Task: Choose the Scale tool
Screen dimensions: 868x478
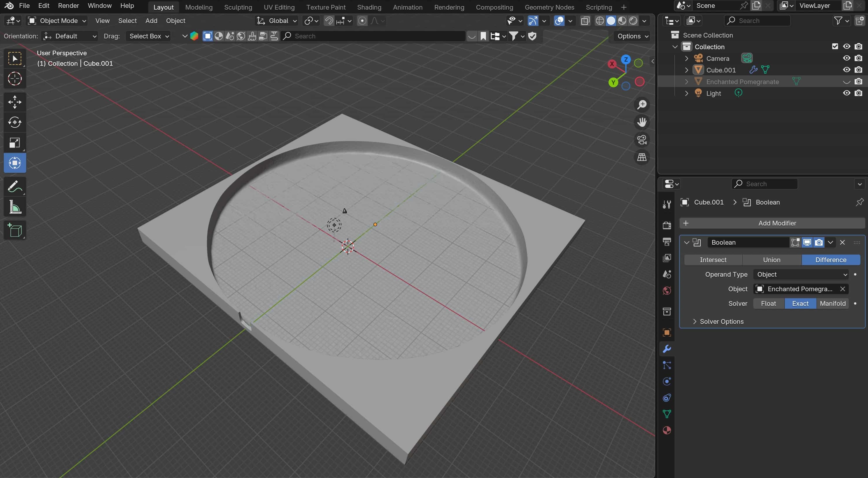Action: pyautogui.click(x=15, y=143)
